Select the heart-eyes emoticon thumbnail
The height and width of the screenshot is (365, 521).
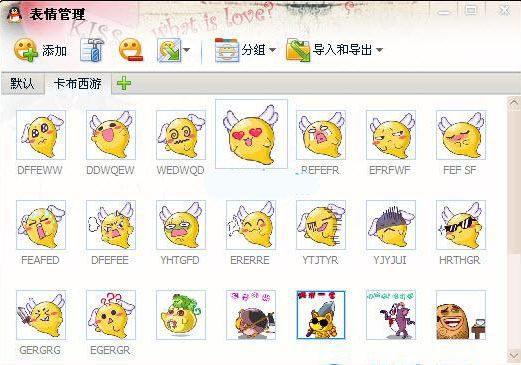point(251,134)
